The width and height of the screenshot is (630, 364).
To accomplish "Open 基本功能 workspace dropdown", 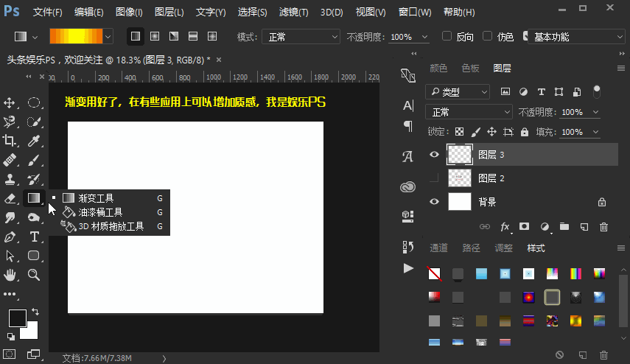I will 576,37.
